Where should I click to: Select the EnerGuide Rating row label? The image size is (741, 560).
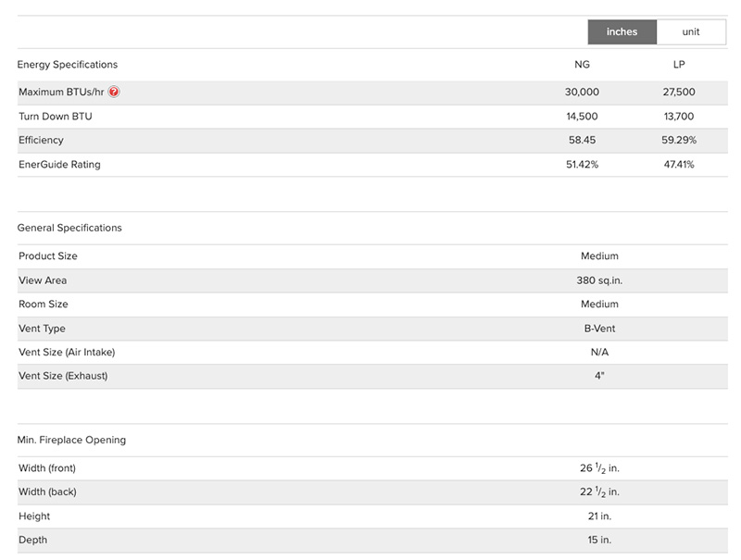(x=59, y=165)
